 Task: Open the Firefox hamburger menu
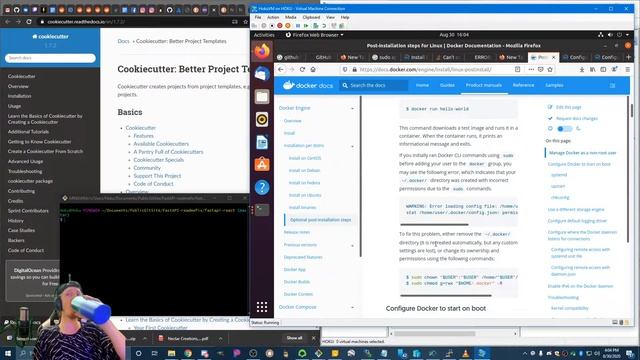click(x=628, y=69)
